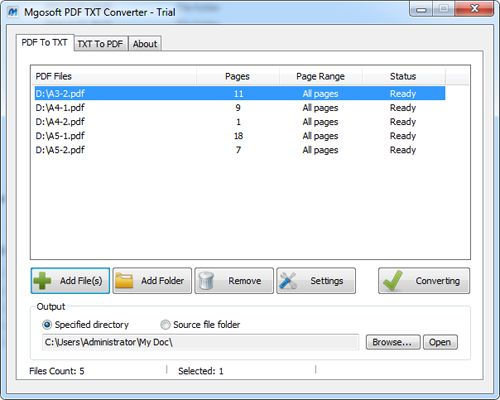Select the D:\A5-2.pdf file entry
This screenshot has height=400, width=500.
pos(60,150)
